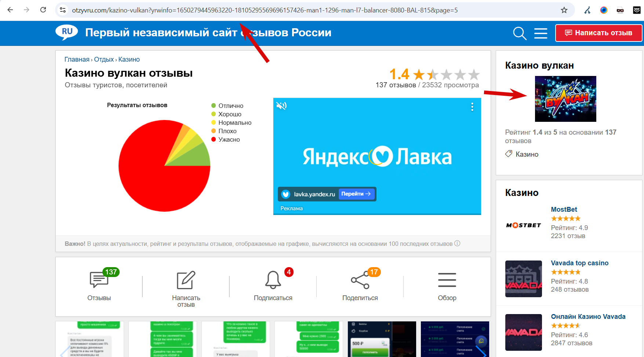View site information icon in address bar
The image size is (644, 357).
coord(63,10)
